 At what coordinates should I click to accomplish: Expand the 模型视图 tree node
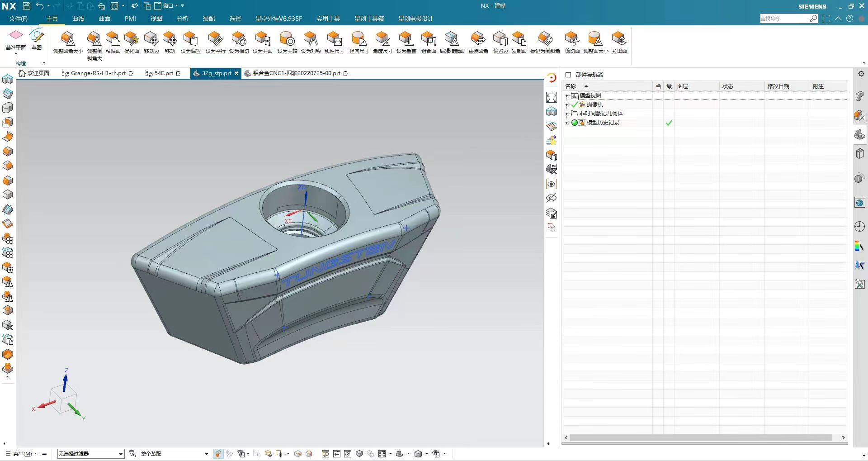pyautogui.click(x=566, y=95)
